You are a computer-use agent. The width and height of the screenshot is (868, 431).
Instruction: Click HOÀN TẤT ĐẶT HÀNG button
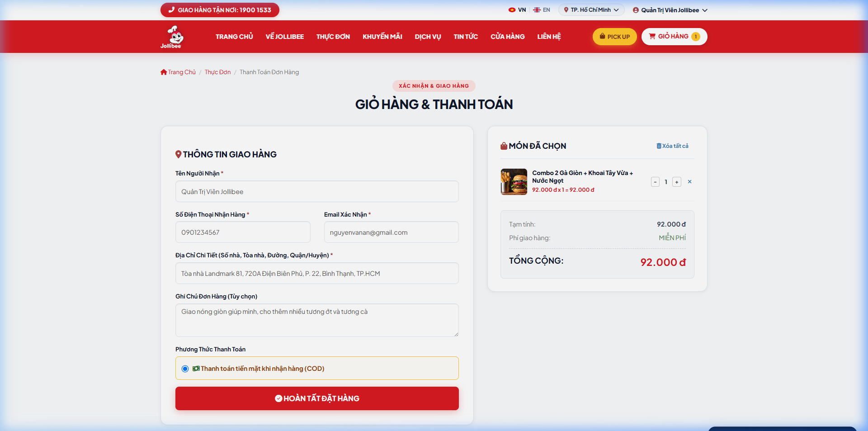[317, 398]
